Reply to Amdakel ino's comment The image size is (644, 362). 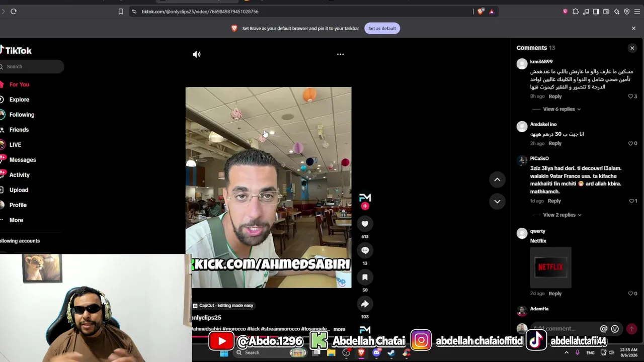click(x=555, y=143)
